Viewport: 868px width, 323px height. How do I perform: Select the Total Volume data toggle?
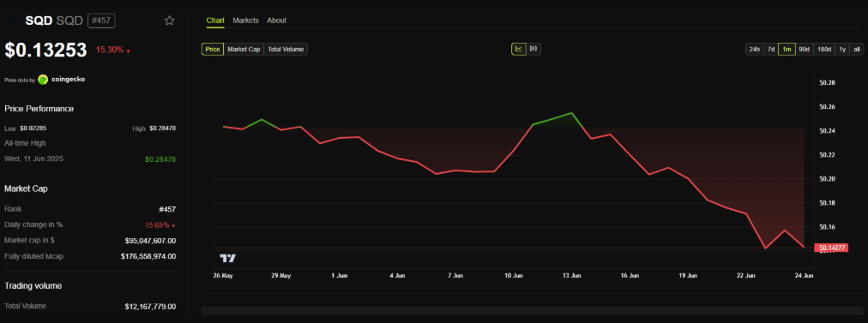click(286, 49)
